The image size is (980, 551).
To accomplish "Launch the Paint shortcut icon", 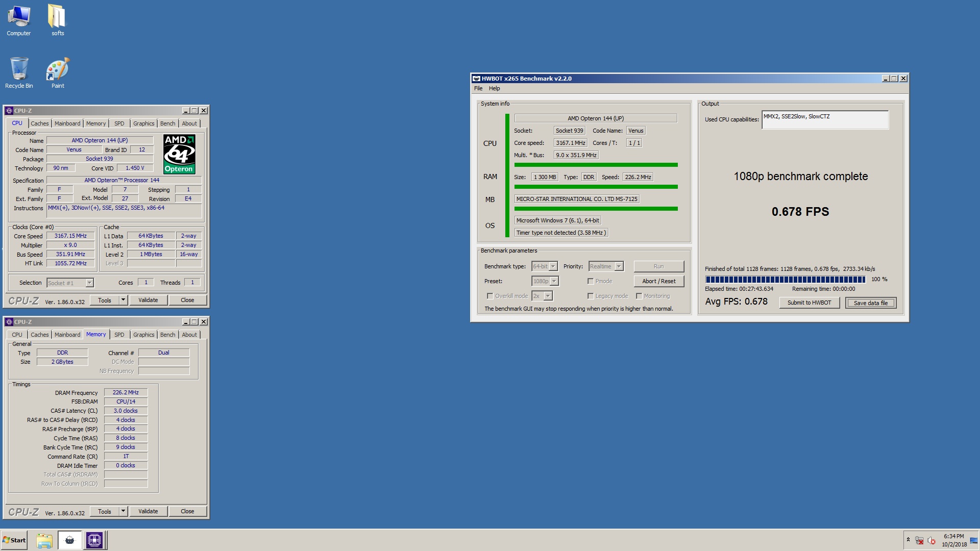I will (58, 73).
